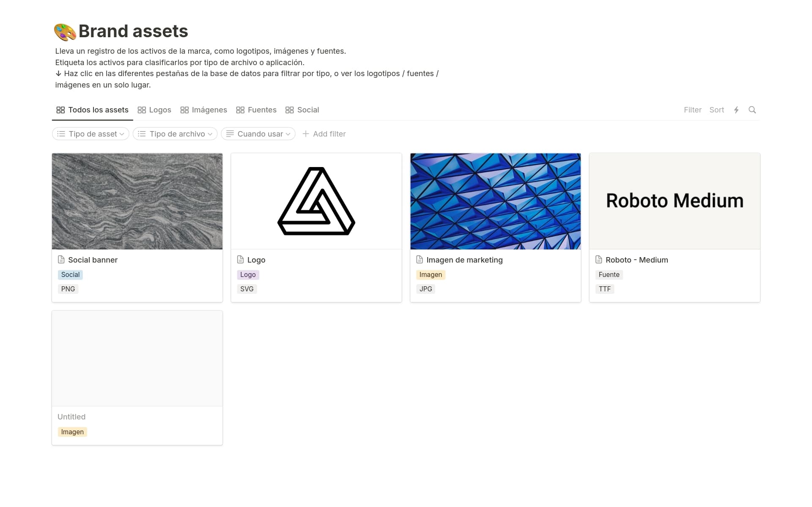
Task: Click the plus icon for Add filter
Action: coord(306,134)
